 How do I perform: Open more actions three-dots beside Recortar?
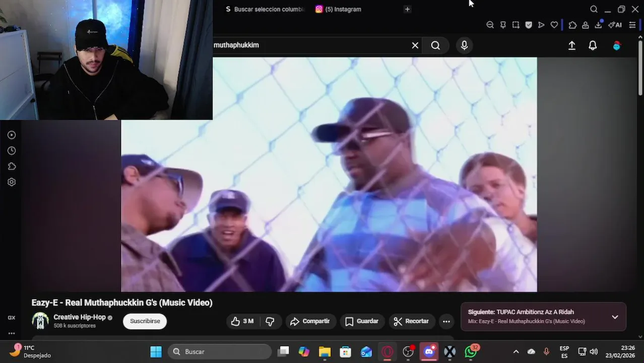click(x=446, y=321)
